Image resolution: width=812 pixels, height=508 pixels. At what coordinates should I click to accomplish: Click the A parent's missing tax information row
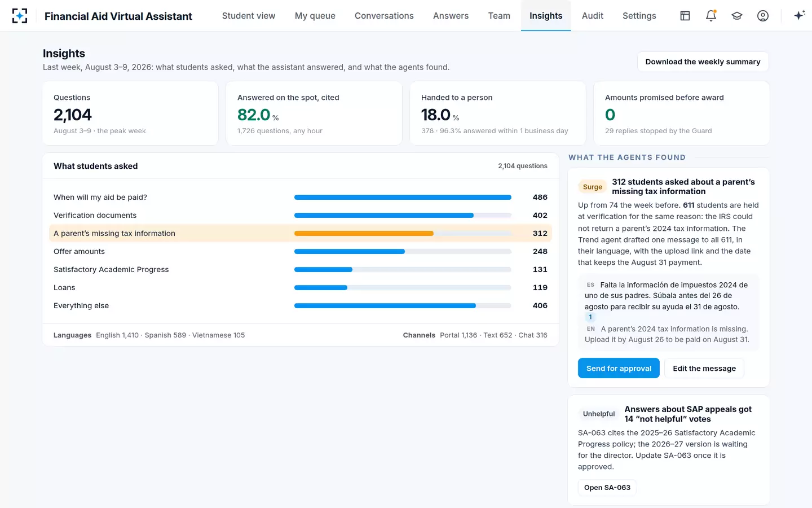pos(301,233)
